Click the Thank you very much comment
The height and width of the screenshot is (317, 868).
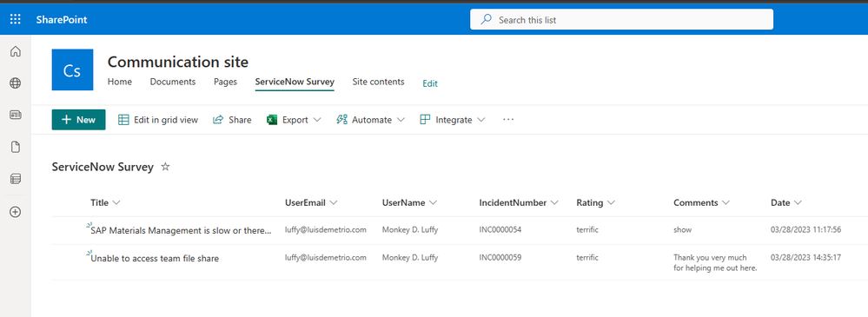click(x=715, y=263)
